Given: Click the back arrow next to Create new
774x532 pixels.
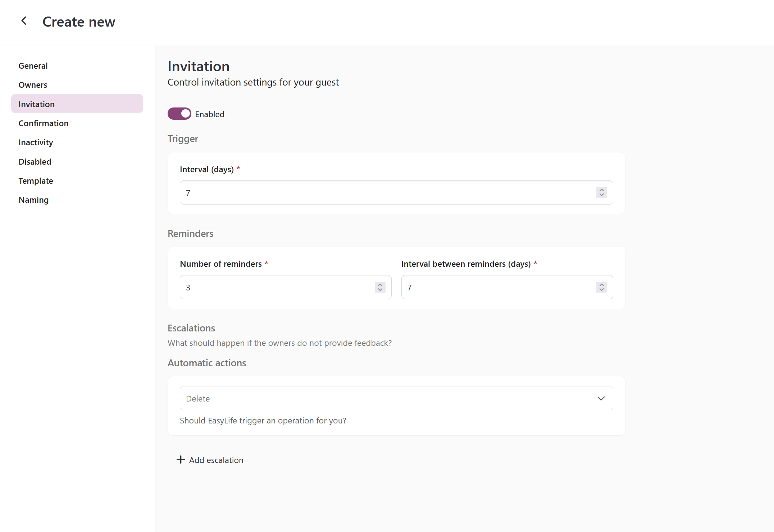Looking at the screenshot, I should (x=24, y=21).
